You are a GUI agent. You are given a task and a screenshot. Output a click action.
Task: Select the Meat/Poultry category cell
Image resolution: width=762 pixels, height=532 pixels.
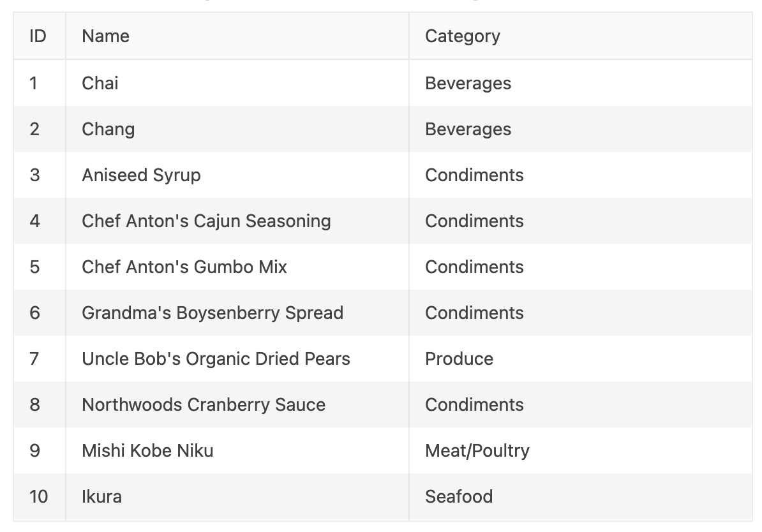(x=477, y=450)
